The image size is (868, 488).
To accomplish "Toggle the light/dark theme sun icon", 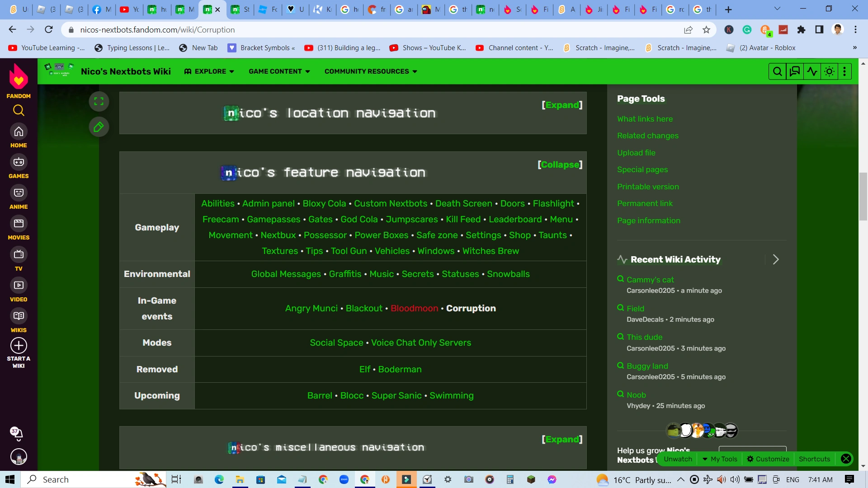I will click(x=830, y=71).
